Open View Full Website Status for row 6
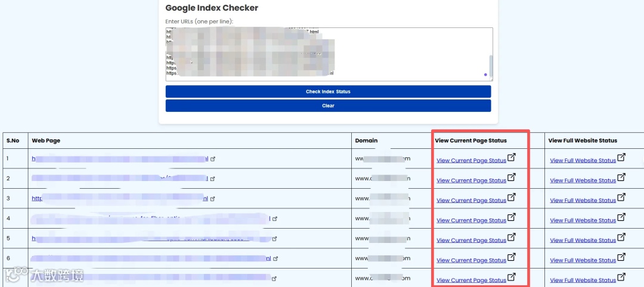Viewport: 644px width, 287px height. coord(583,260)
